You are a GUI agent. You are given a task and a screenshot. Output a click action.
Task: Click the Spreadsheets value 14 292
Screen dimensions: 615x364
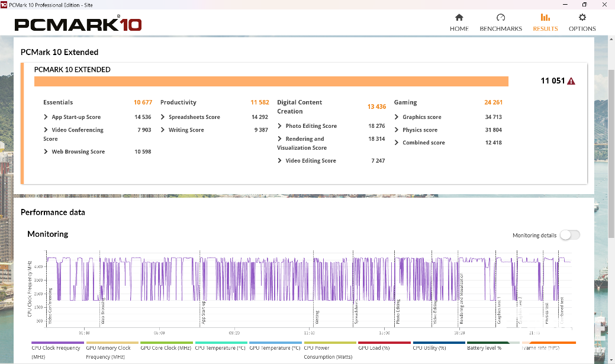pos(260,117)
